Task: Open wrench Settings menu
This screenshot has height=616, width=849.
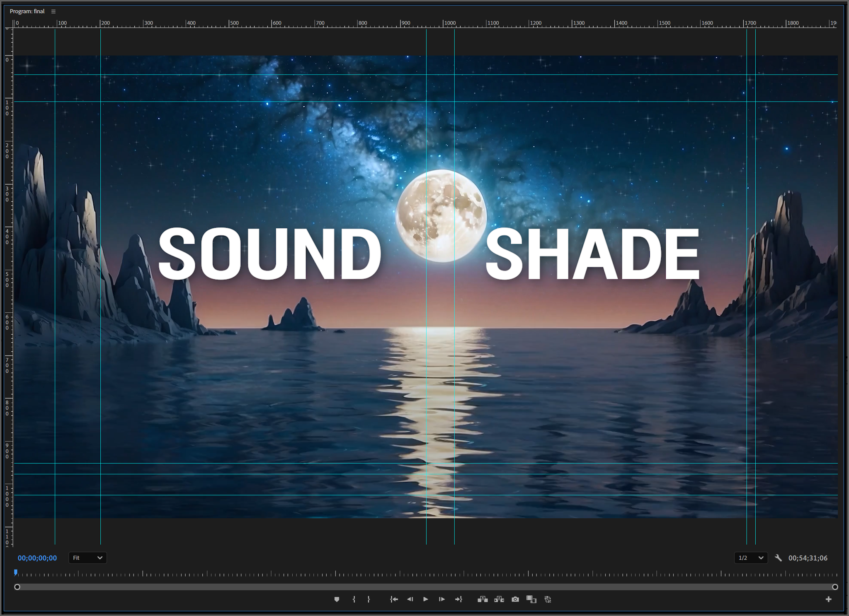Action: 778,558
